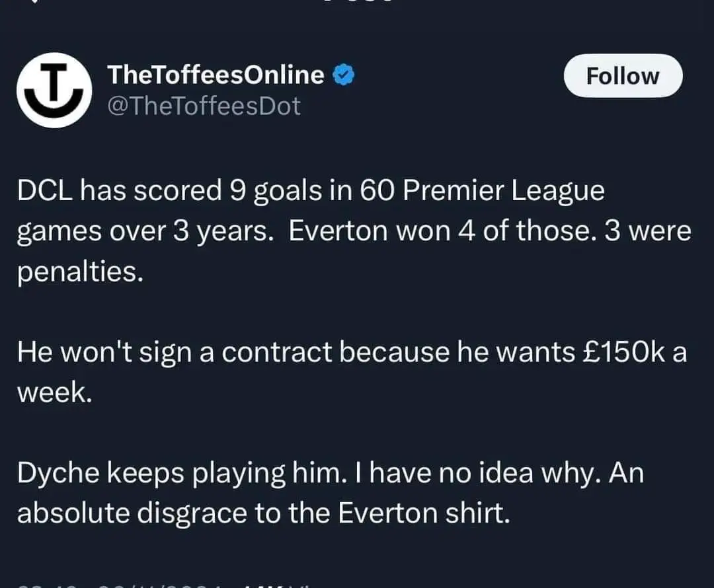Click the word "penalties." in the post
714x588 pixels.
pyautogui.click(x=79, y=272)
